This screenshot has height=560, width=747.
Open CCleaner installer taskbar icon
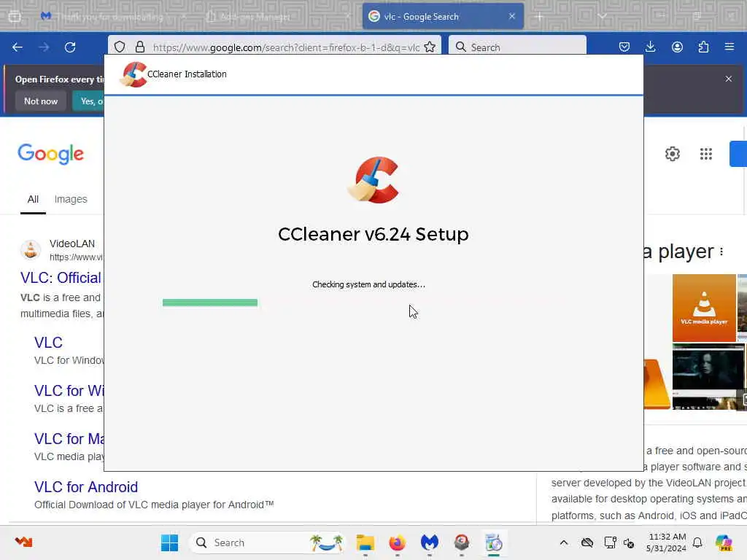461,542
